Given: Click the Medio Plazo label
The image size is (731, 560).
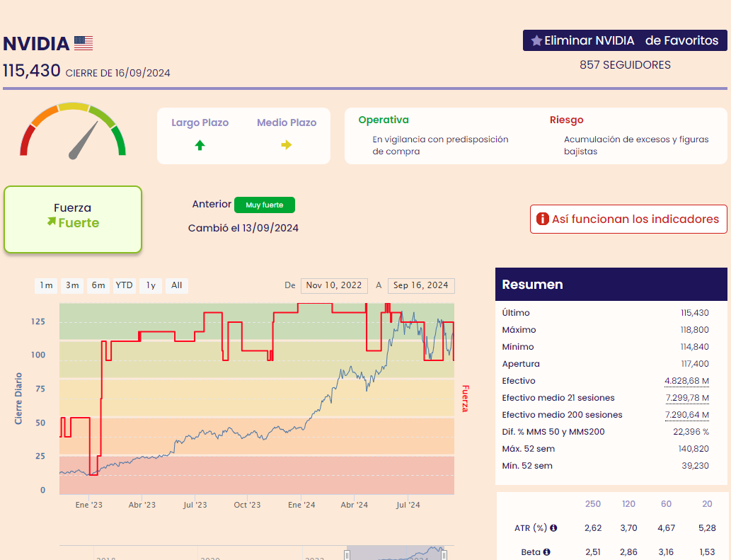Looking at the screenshot, I should coord(287,122).
